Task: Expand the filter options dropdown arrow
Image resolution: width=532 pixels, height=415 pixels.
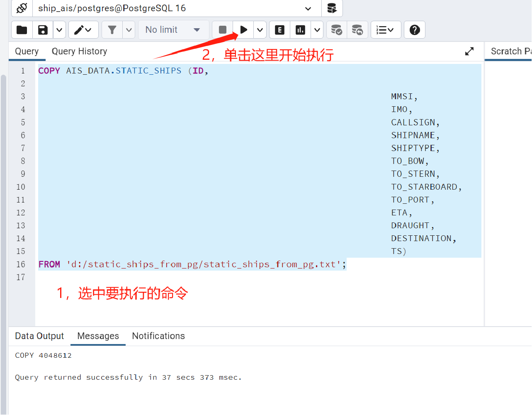Action: tap(129, 30)
